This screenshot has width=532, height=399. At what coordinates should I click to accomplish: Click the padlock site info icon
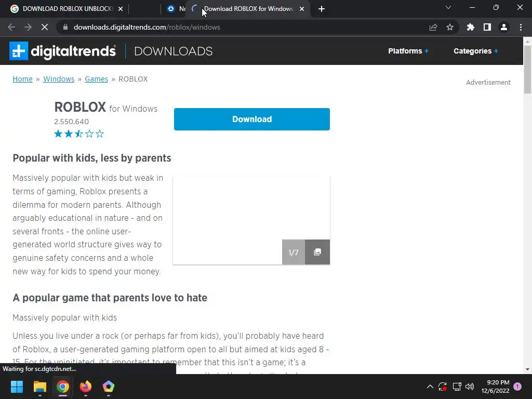pyautogui.click(x=65, y=27)
